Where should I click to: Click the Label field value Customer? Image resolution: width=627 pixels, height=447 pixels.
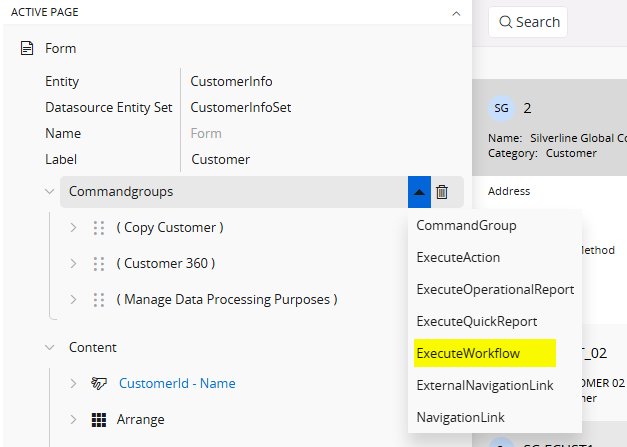pyautogui.click(x=221, y=159)
